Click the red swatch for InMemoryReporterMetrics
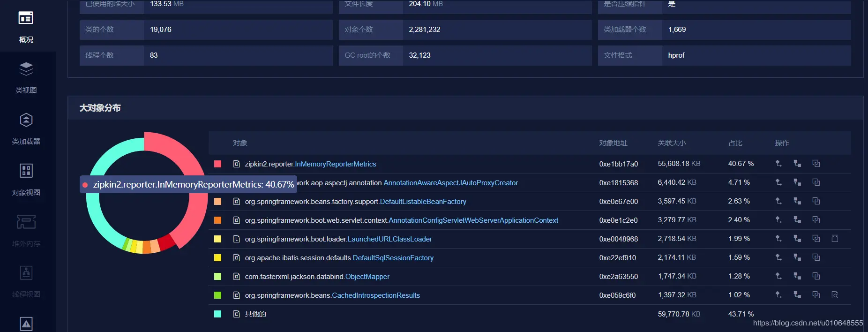 (217, 164)
